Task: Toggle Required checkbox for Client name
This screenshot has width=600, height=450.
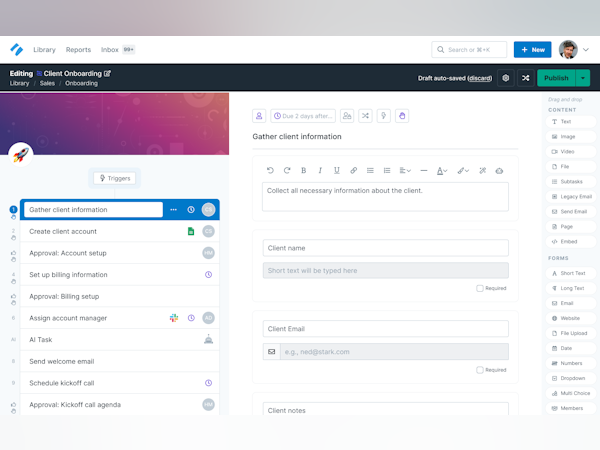Action: [480, 288]
